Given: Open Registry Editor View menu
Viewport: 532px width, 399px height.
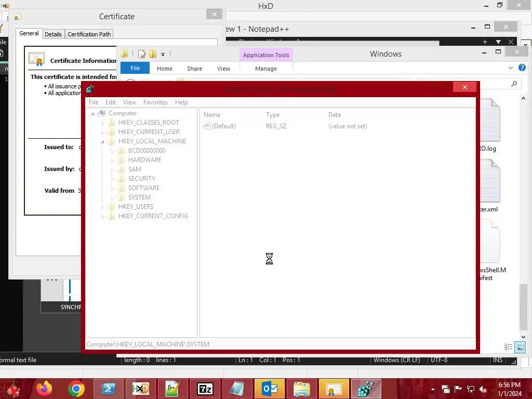Looking at the screenshot, I should pyautogui.click(x=129, y=102).
